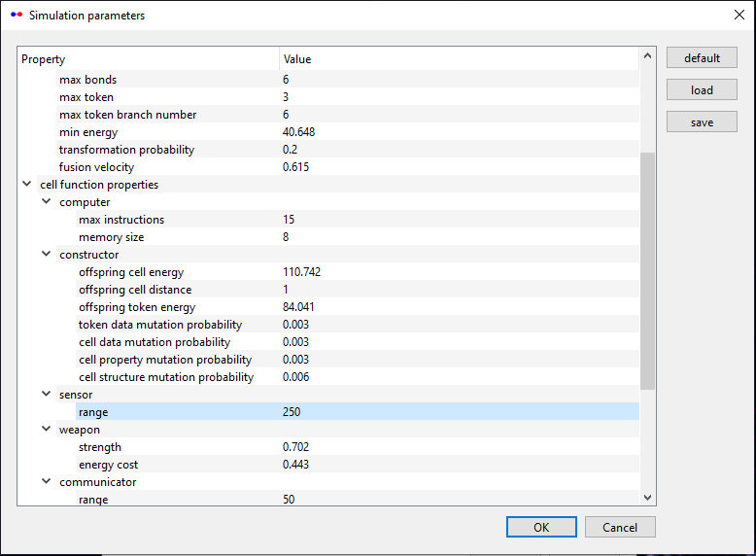Confirm with the OK button

click(541, 527)
